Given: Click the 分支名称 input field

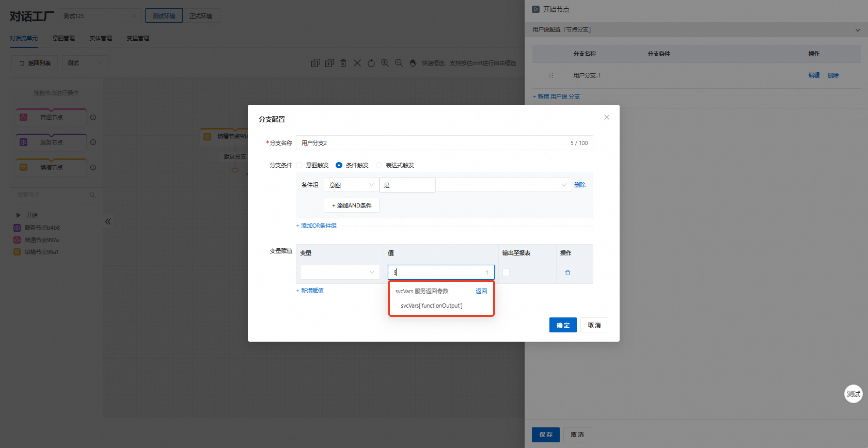Looking at the screenshot, I should [445, 143].
